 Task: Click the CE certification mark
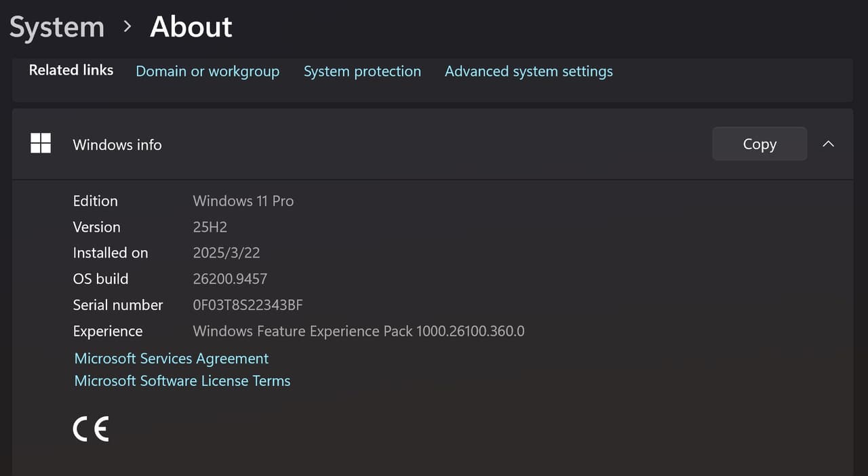pyautogui.click(x=91, y=429)
